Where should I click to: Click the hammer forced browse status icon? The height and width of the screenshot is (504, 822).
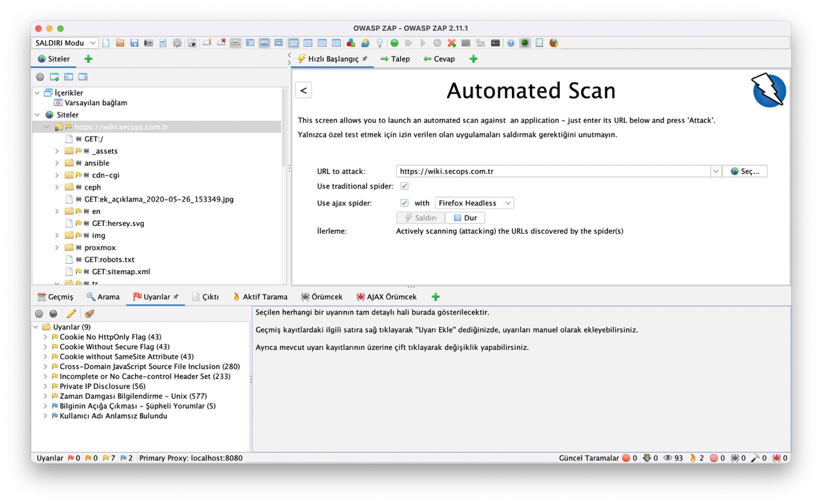[x=755, y=458]
